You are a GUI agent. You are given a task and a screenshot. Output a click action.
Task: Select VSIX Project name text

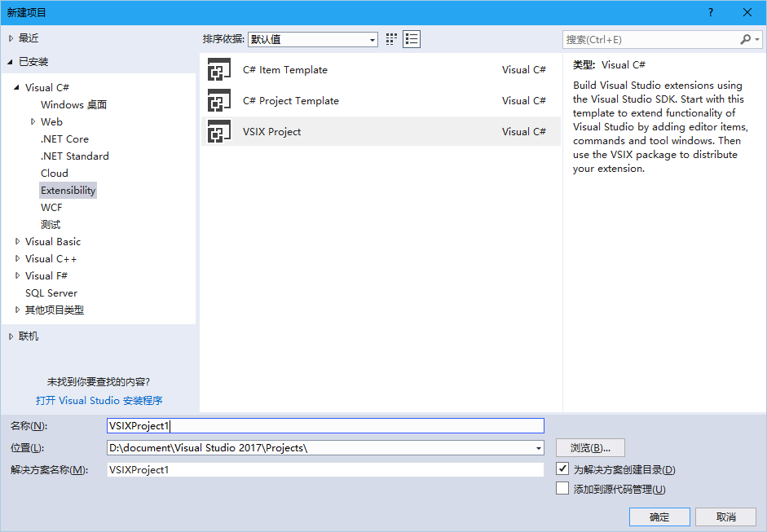[x=271, y=131]
